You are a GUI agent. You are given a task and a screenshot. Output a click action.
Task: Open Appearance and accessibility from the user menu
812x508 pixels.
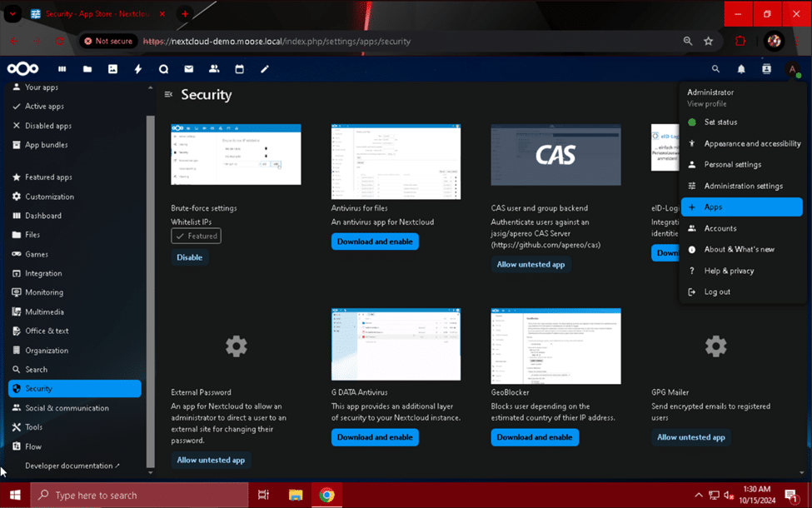coord(741,143)
